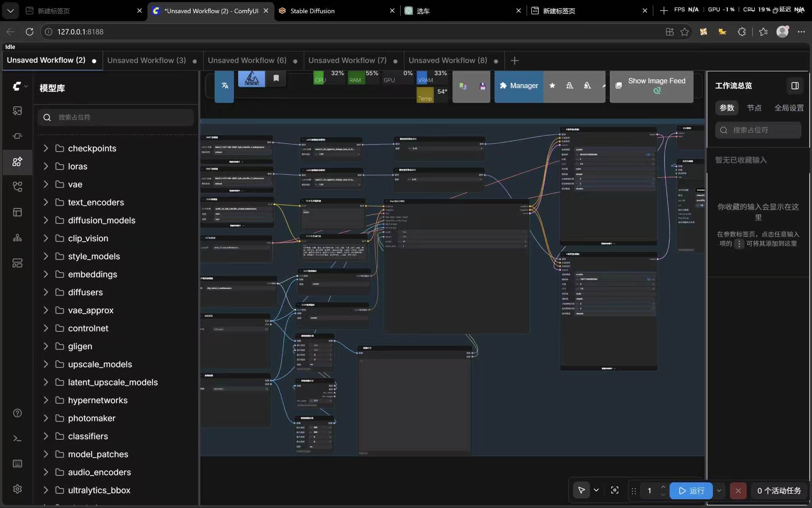Image resolution: width=812 pixels, height=508 pixels.
Task: Click the translate language icon
Action: pos(224,86)
